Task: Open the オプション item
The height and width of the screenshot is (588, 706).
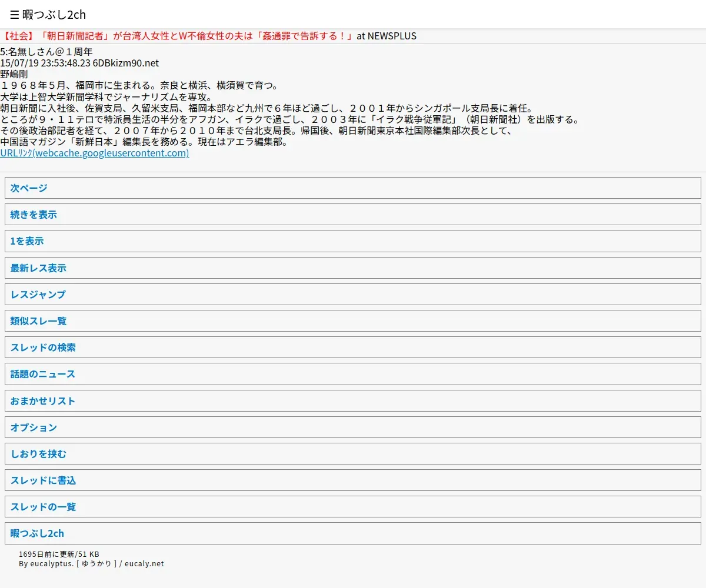Action: click(x=353, y=427)
